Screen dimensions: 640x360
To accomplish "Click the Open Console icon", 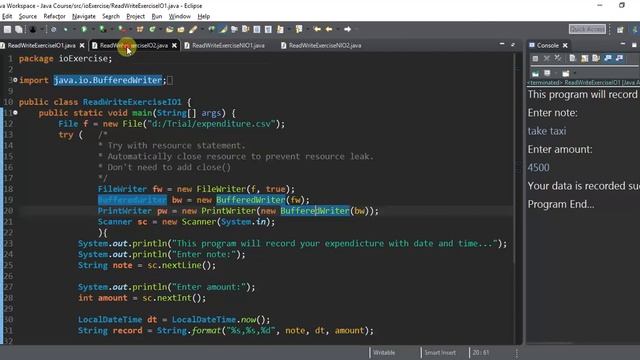I will coord(566,73).
